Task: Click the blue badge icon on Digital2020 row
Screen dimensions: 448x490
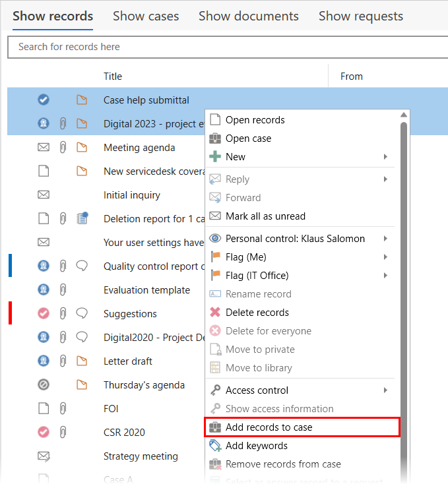Action: (x=44, y=337)
